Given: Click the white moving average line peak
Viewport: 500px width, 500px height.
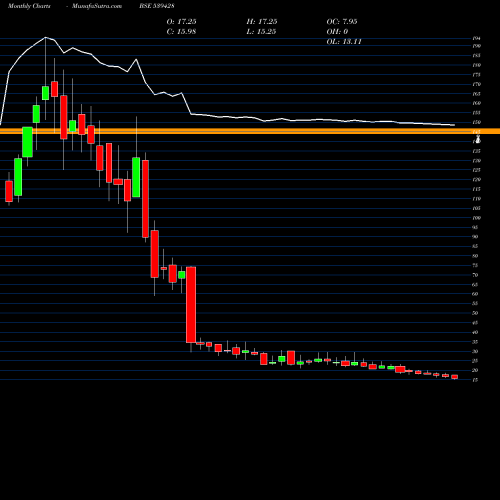Looking at the screenshot, I should (46, 37).
